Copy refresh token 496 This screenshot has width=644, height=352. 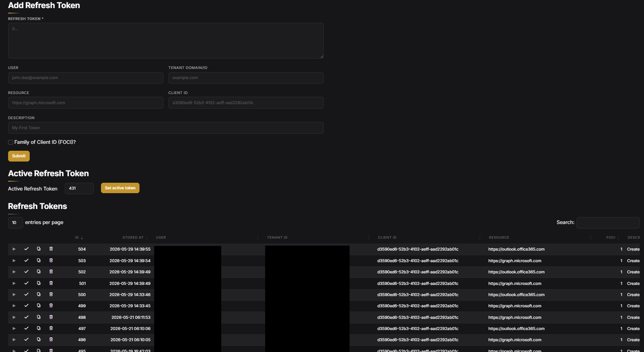click(x=39, y=340)
